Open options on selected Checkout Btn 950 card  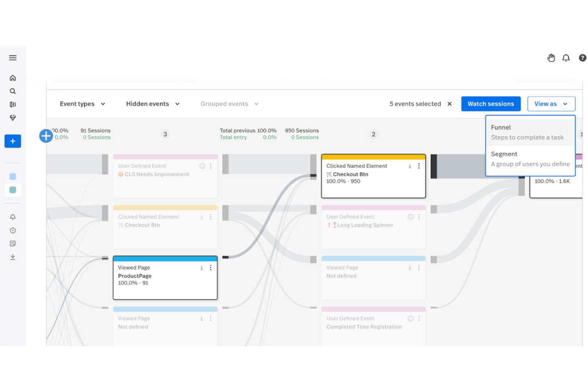pos(419,166)
